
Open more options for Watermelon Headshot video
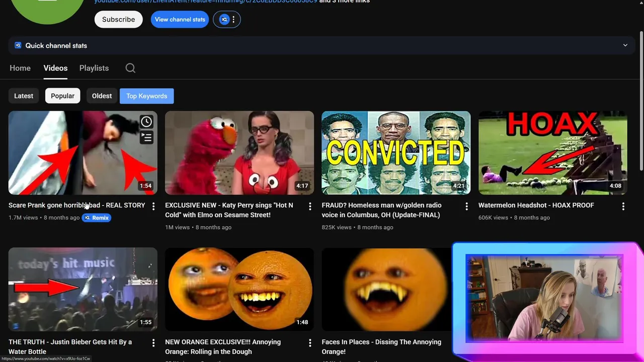click(x=623, y=206)
